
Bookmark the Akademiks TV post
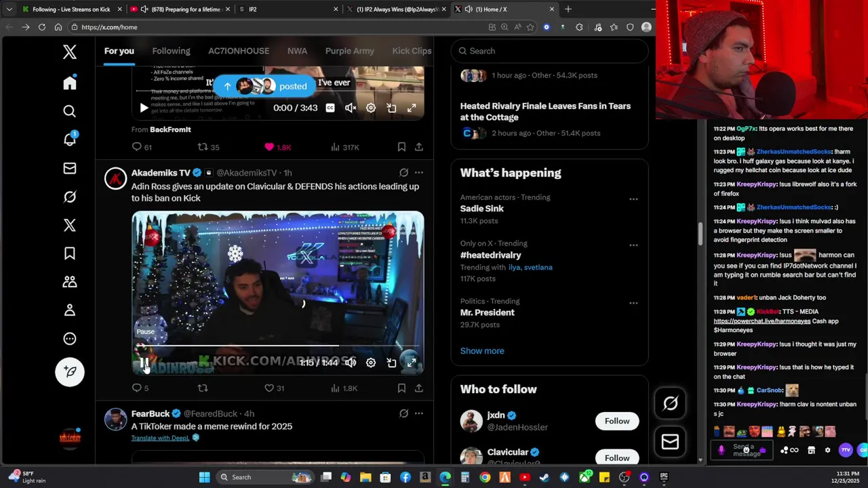[401, 388]
